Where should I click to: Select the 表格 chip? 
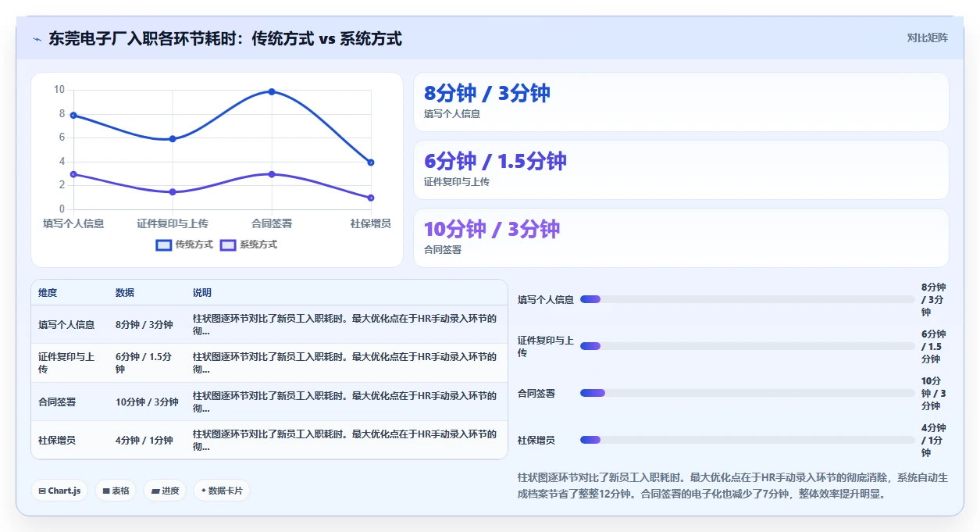pyautogui.click(x=116, y=491)
